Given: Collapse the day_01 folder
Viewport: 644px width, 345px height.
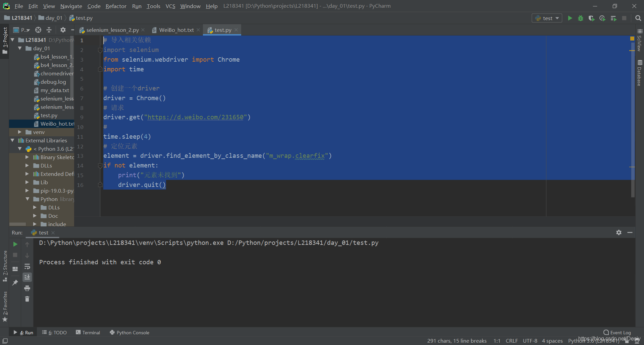Looking at the screenshot, I should pyautogui.click(x=20, y=48).
